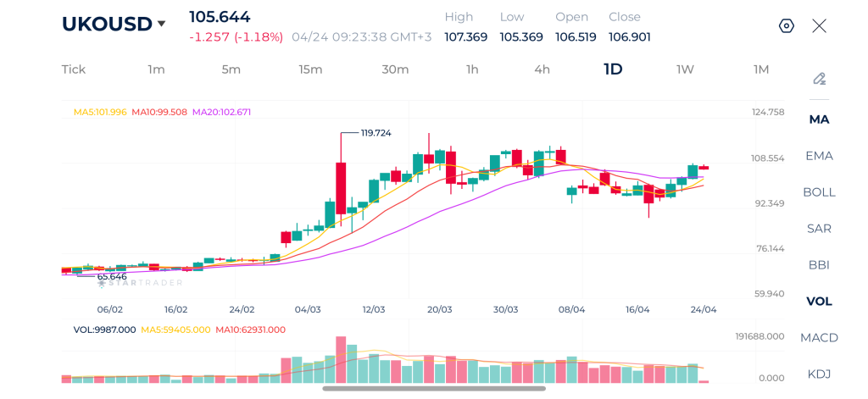The height and width of the screenshot is (399, 868).
Task: Switch to the Tick timeframe
Action: (74, 69)
